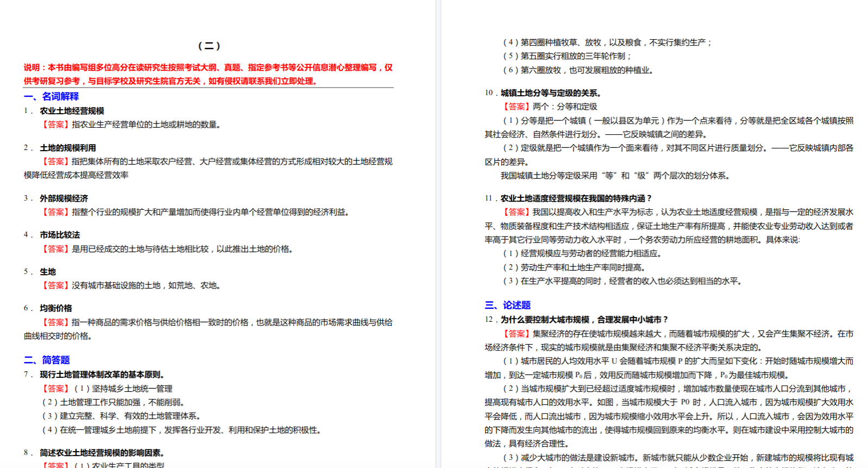Click question 11 "农业土地适度经营规模在我国的特殊内涵"
This screenshot has width=868, height=468.
[x=575, y=198]
